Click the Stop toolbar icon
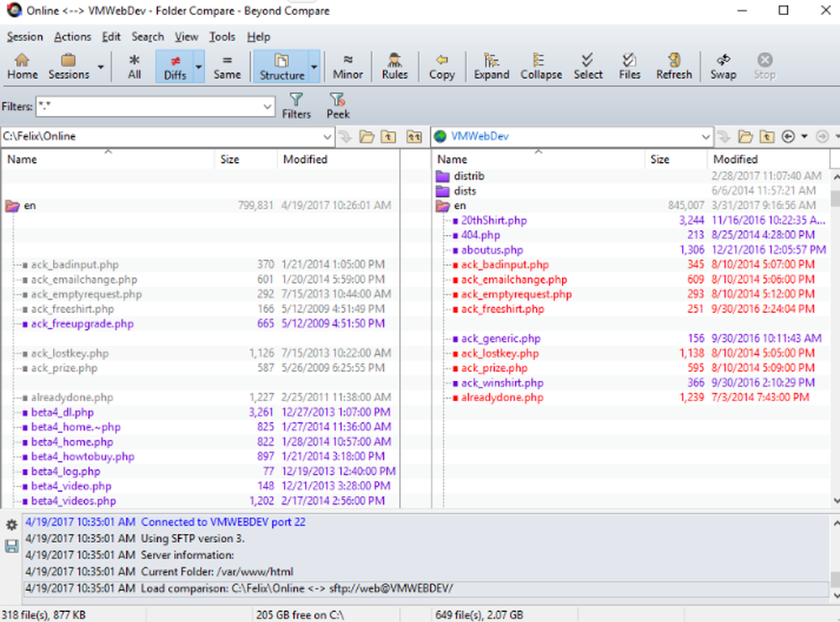The image size is (840, 622). [764, 66]
